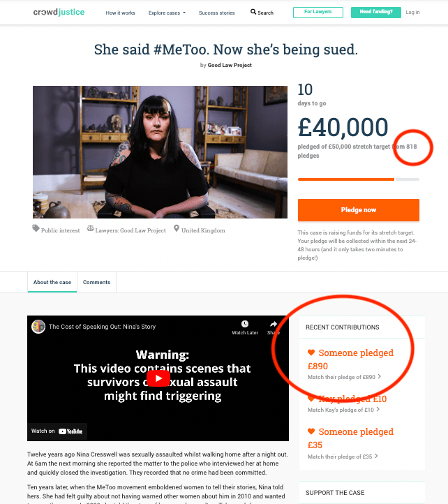This screenshot has width=448, height=504.
Task: Click the video Share arrow icon
Action: 274,324
